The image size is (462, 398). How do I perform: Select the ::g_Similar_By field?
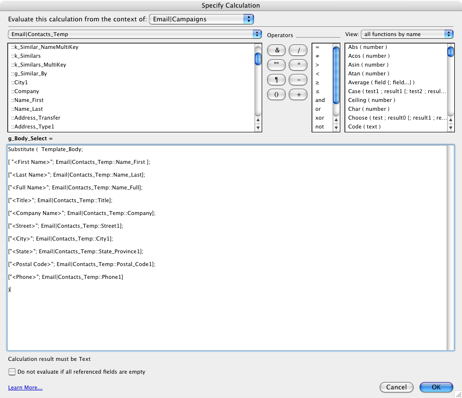[131, 73]
